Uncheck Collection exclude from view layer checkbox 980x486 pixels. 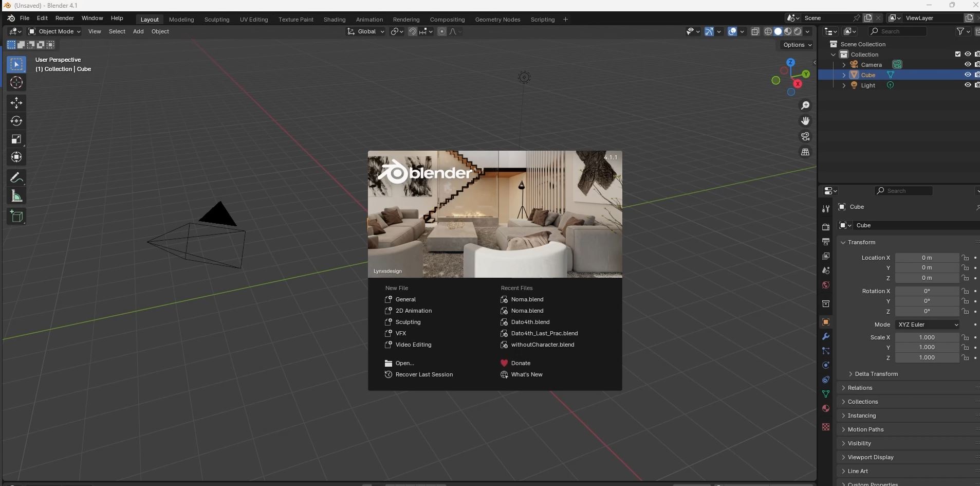click(957, 55)
